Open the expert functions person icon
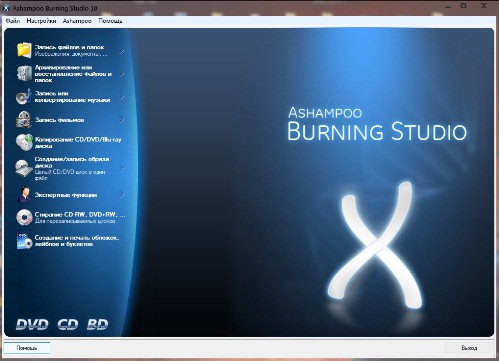 24,194
